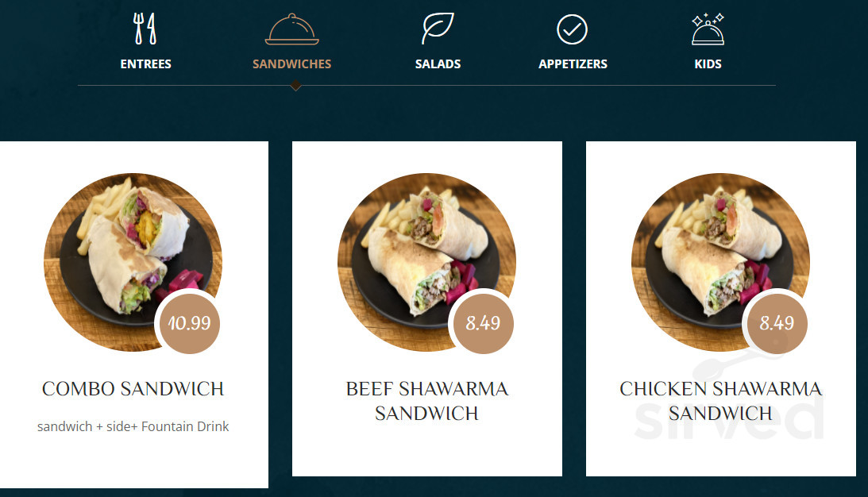
Task: Click the 8.49 badge on Chicken Shawarma
Action: [x=777, y=323]
